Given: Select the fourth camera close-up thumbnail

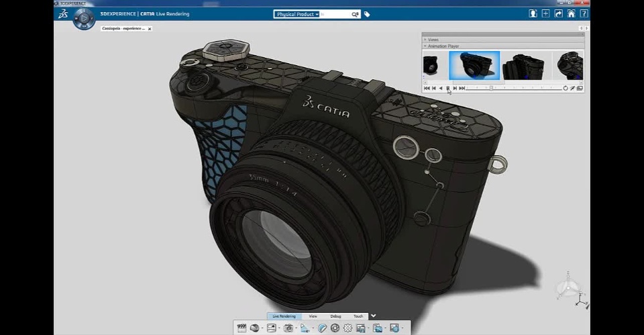Looking at the screenshot, I should 568,65.
